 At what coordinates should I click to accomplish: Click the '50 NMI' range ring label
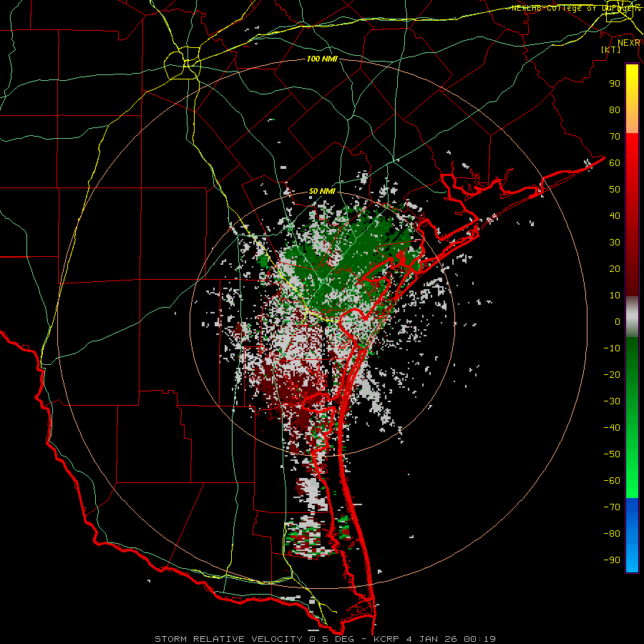[322, 191]
